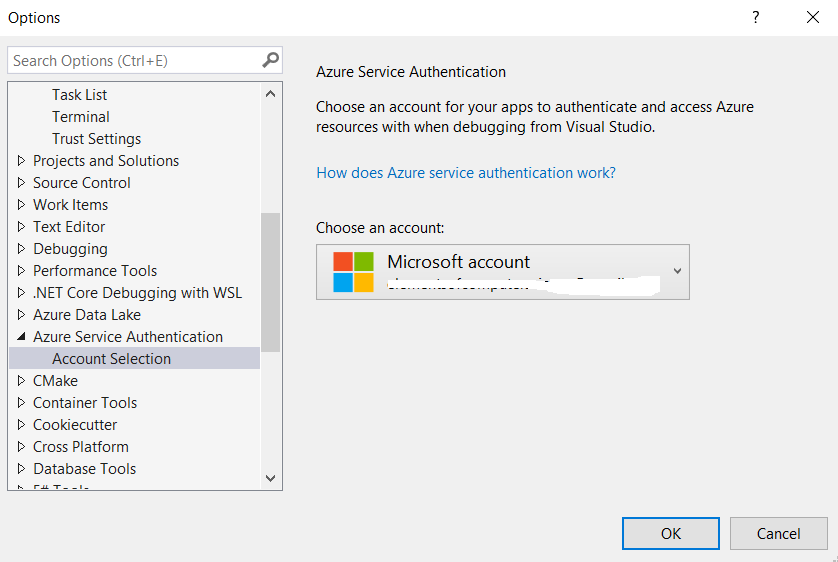This screenshot has width=838, height=562.
Task: Expand the Container Tools node
Action: [x=21, y=402]
